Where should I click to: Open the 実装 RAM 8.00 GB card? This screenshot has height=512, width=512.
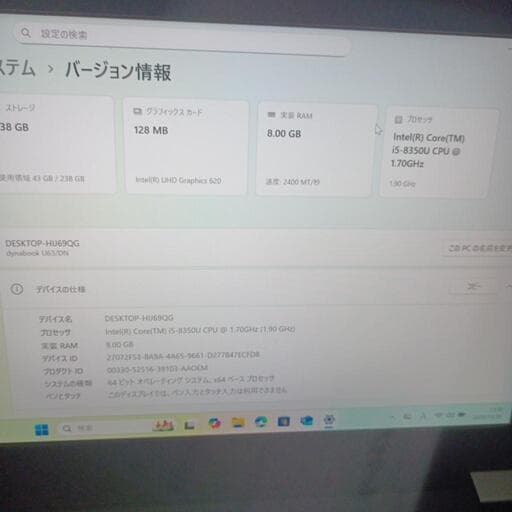point(316,150)
